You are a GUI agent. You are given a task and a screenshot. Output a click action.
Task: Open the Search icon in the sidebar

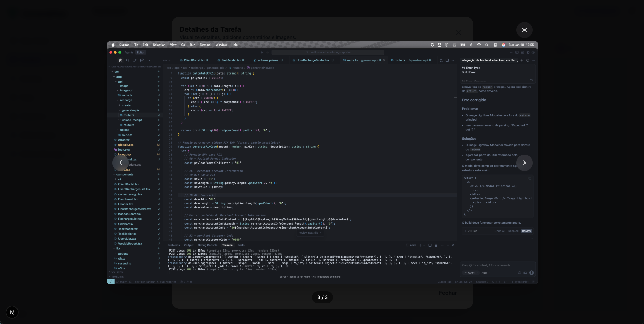coord(128,60)
